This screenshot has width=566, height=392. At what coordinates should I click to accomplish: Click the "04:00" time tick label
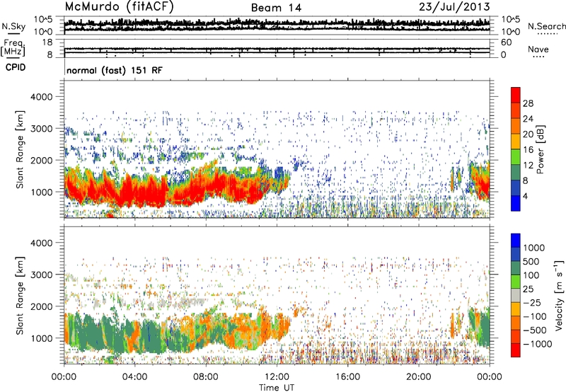point(134,377)
